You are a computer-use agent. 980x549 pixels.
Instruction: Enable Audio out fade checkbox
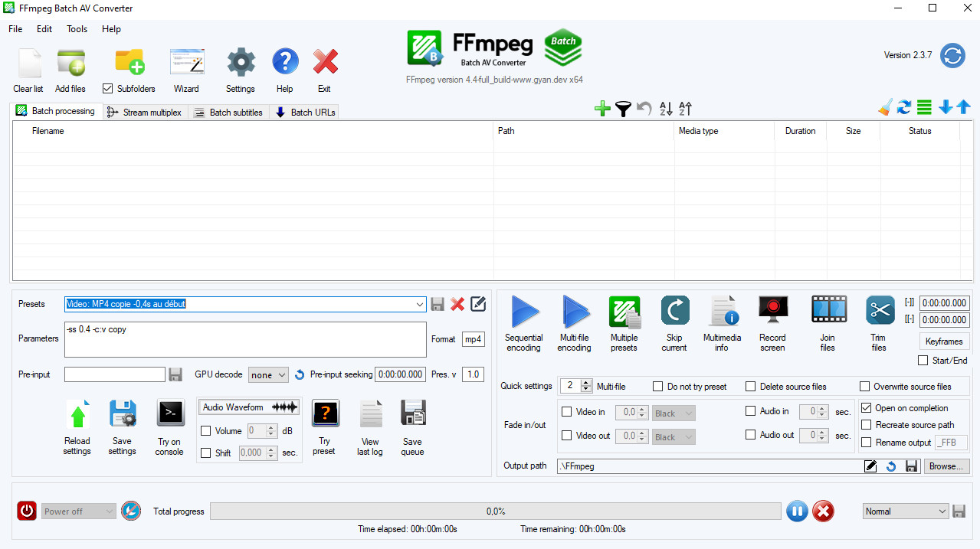click(751, 435)
